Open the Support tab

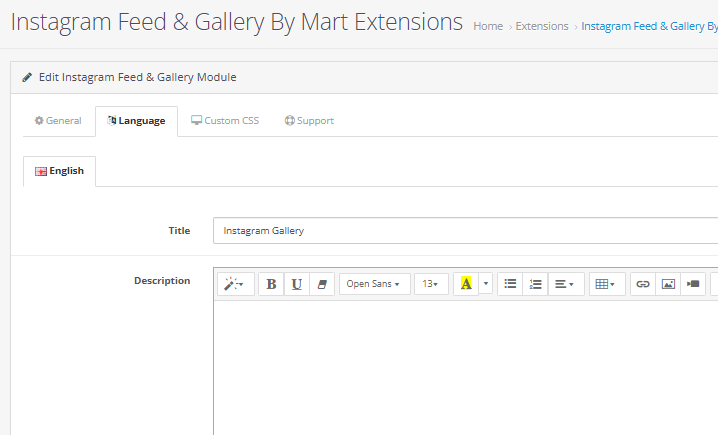click(x=309, y=121)
